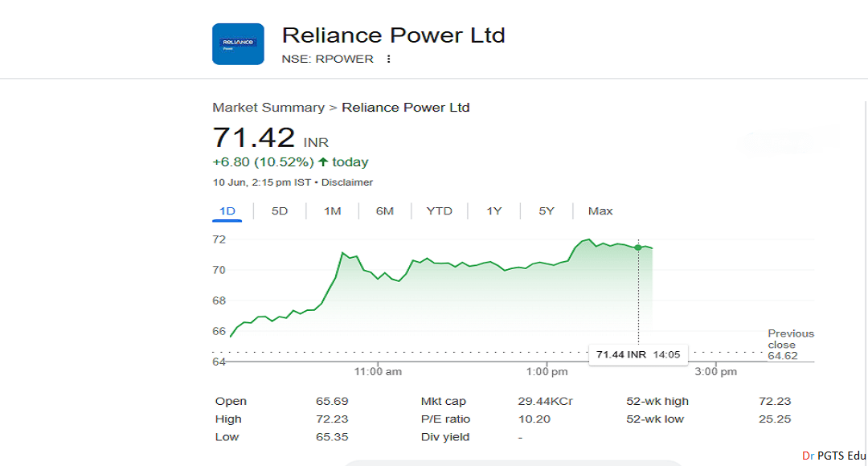Viewport: 868px width, 466px height.
Task: Click the 10 Jun, 2:15 pm IST timestamp
Action: (261, 182)
